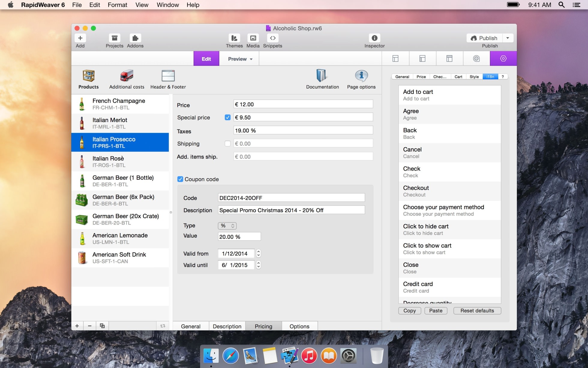This screenshot has height=368, width=588.
Task: Enable the Shipping checkbox
Action: point(227,143)
